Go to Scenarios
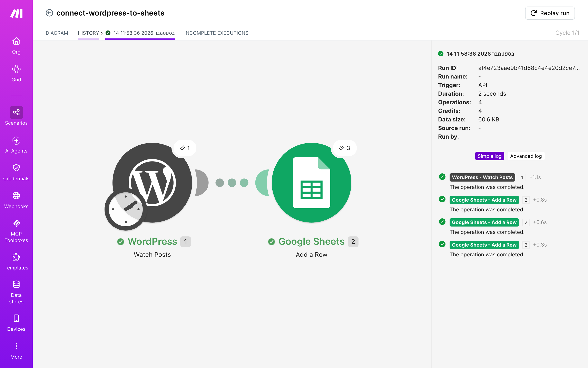Image resolution: width=588 pixels, height=368 pixels. [x=16, y=116]
